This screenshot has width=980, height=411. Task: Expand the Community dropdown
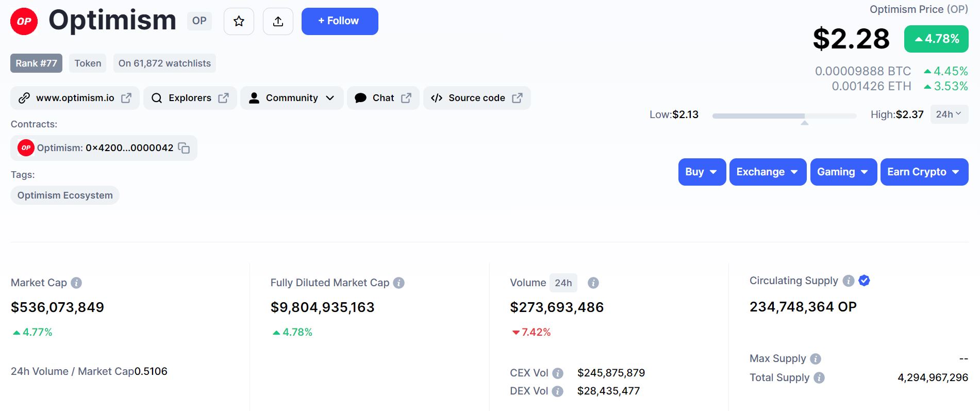coord(292,98)
